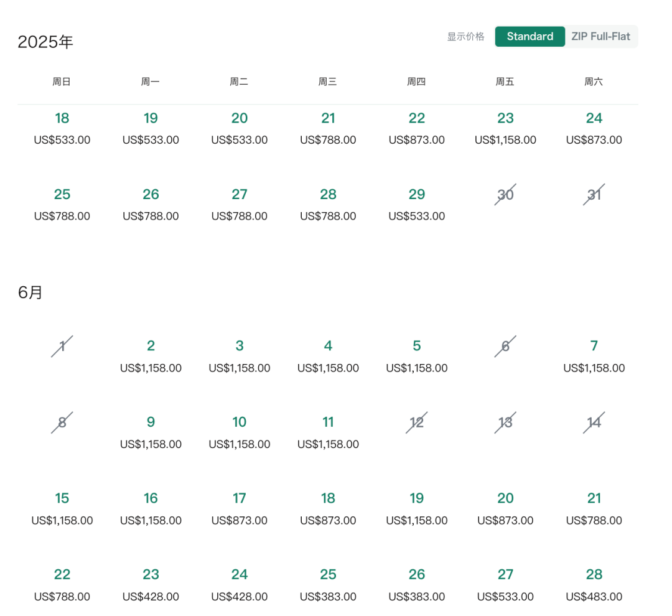Click the 周日 weekday header
Image resolution: width=672 pixels, height=616 pixels.
[62, 82]
